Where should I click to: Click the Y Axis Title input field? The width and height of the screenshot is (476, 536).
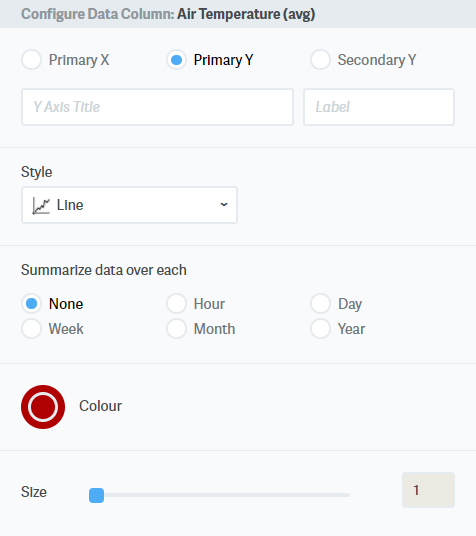click(x=157, y=107)
